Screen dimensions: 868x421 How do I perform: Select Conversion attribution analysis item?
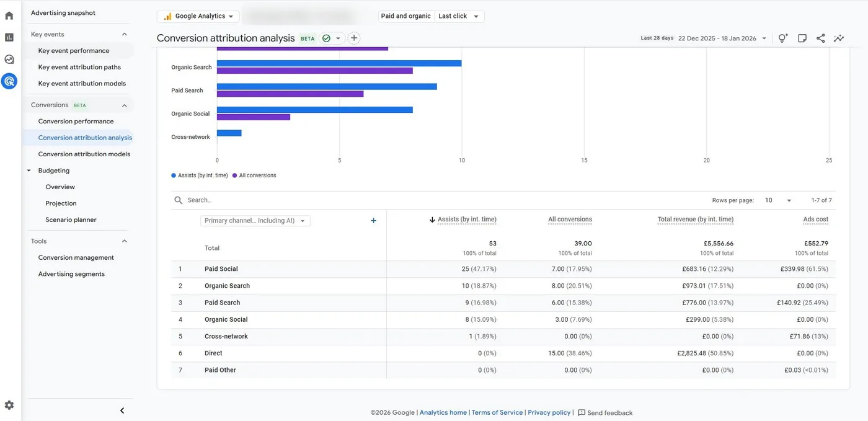point(85,138)
